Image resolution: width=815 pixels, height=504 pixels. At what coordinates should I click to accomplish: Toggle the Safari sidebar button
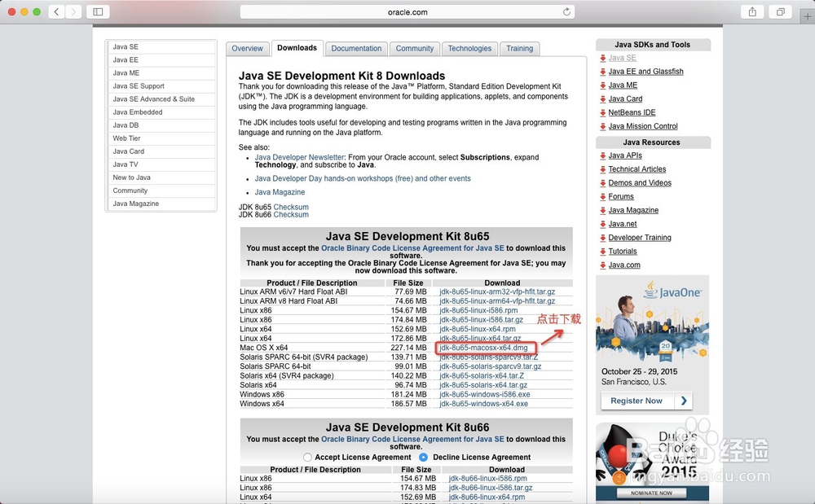pos(98,11)
